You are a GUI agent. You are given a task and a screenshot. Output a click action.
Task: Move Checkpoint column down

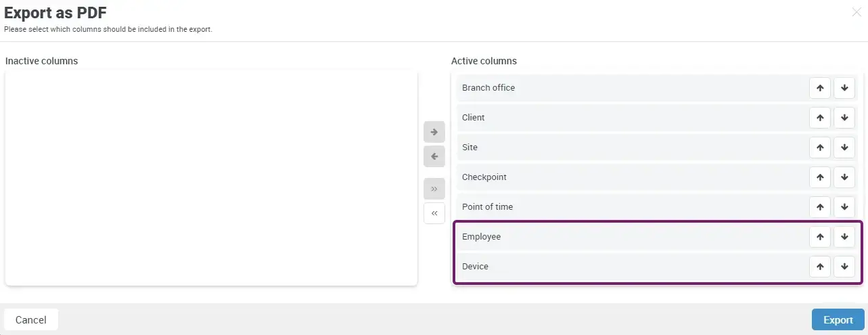click(844, 177)
